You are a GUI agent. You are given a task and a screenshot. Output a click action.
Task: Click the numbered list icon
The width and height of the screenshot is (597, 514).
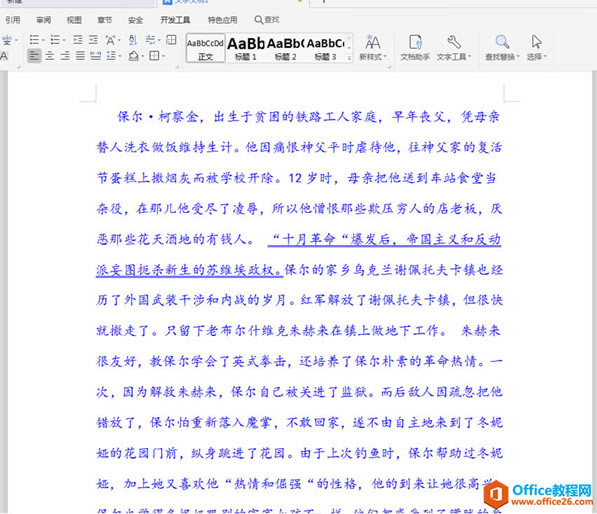click(x=56, y=40)
